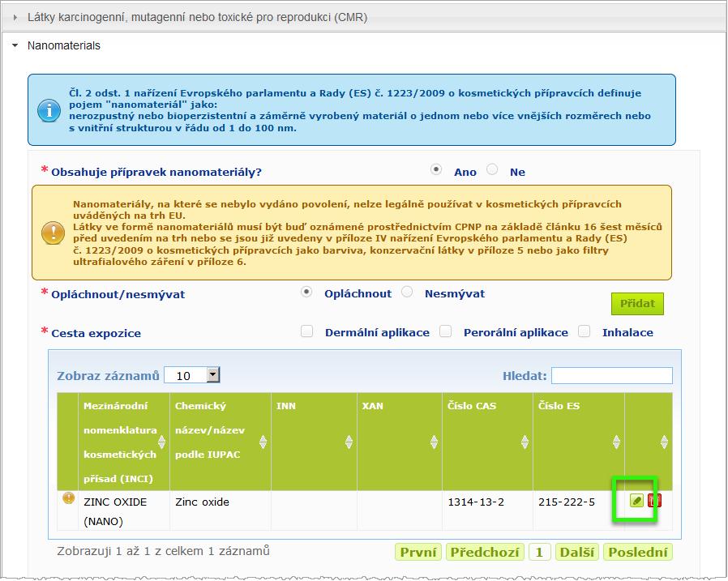Viewport: 728px width, 581px height.
Task: Click the blue information icon
Action: [49, 111]
